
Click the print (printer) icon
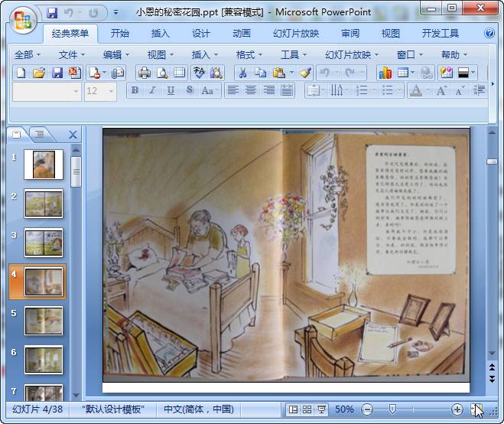pos(145,73)
